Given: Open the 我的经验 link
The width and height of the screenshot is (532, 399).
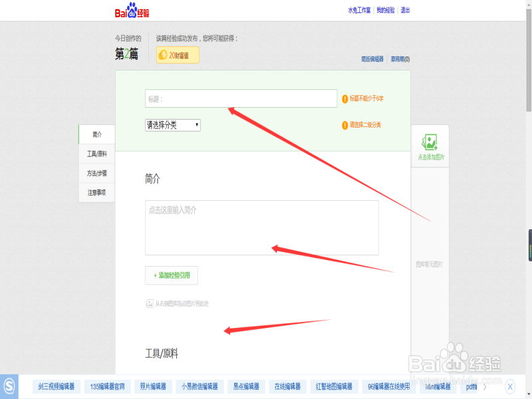Looking at the screenshot, I should pos(386,10).
